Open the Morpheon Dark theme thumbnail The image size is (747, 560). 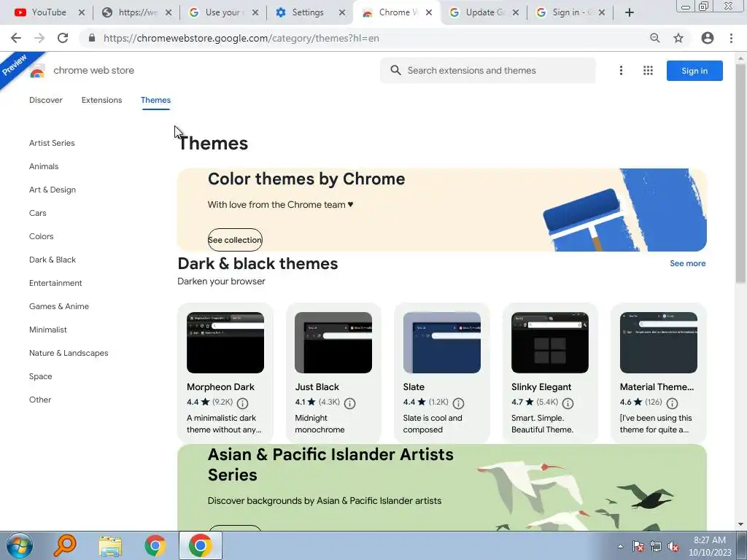click(225, 343)
